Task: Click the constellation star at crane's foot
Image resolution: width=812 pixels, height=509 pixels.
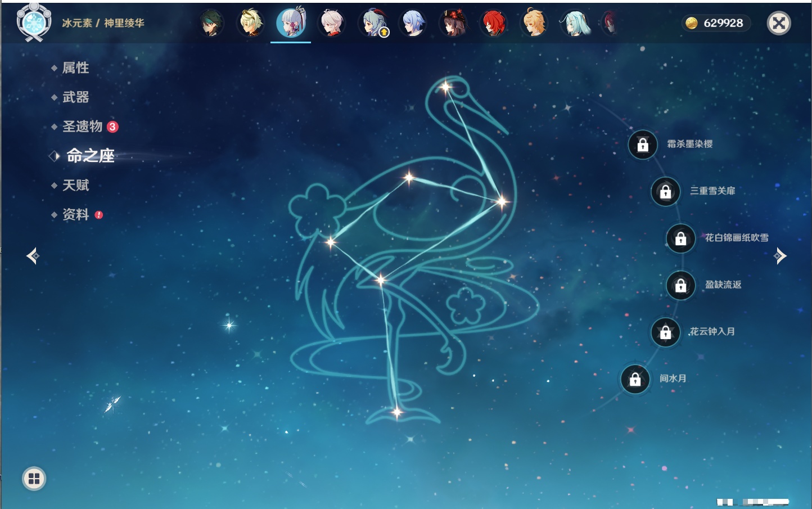Action: tap(397, 413)
